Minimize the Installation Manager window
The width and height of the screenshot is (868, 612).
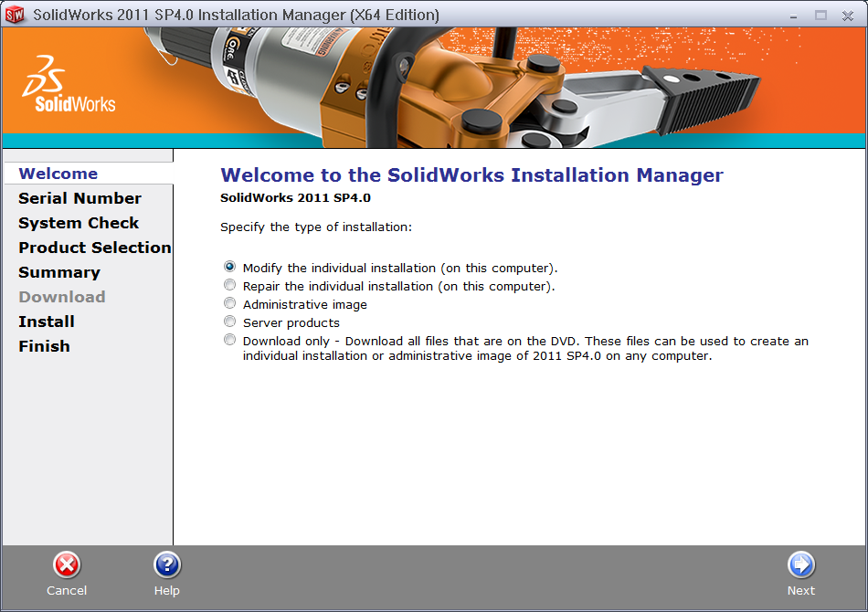[x=793, y=16]
